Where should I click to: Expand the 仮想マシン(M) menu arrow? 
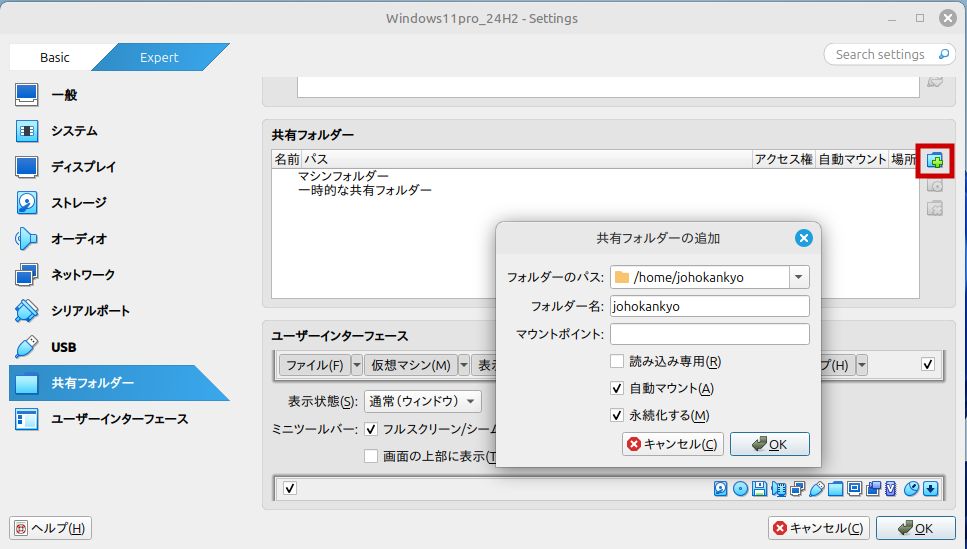pos(464,365)
